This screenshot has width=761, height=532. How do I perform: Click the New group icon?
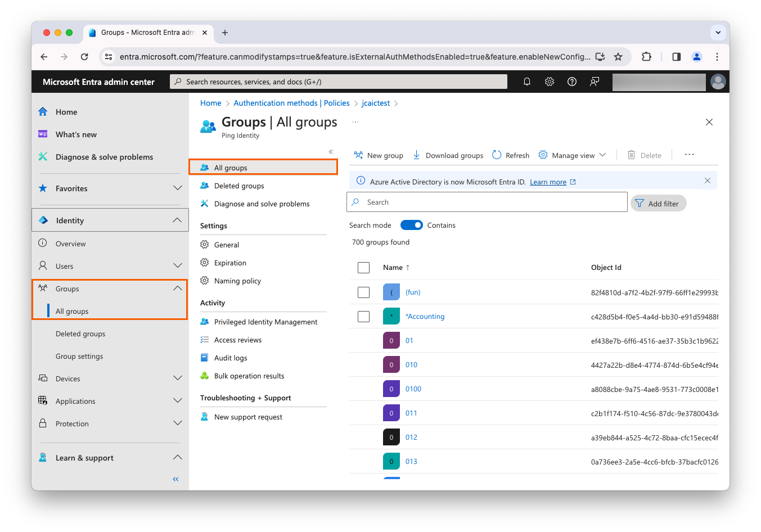(358, 155)
